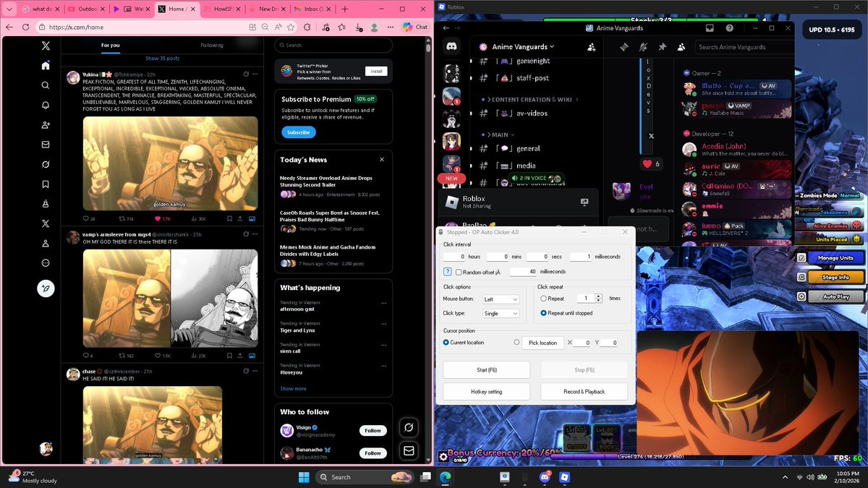Screen dimensions: 868x488
Task: Follow Visign in Who to follow
Action: click(373, 430)
